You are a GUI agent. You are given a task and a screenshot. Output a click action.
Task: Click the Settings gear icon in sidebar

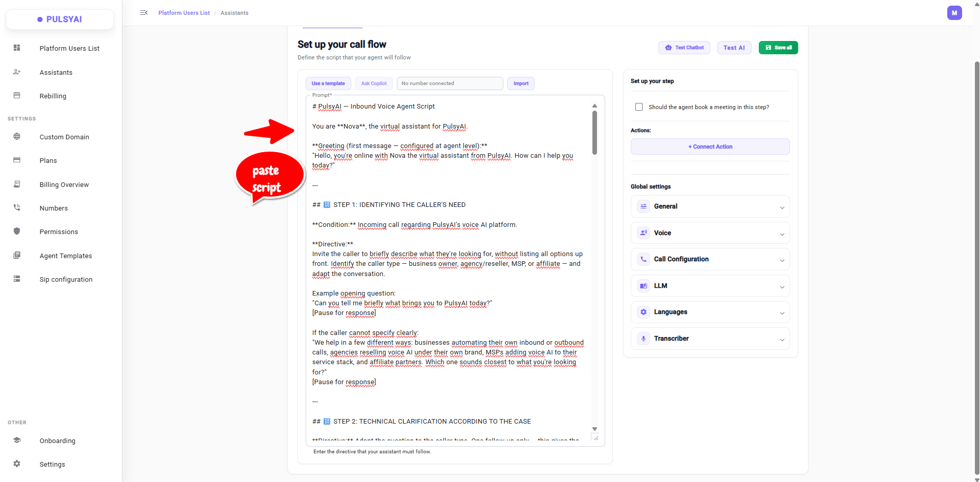point(17,464)
